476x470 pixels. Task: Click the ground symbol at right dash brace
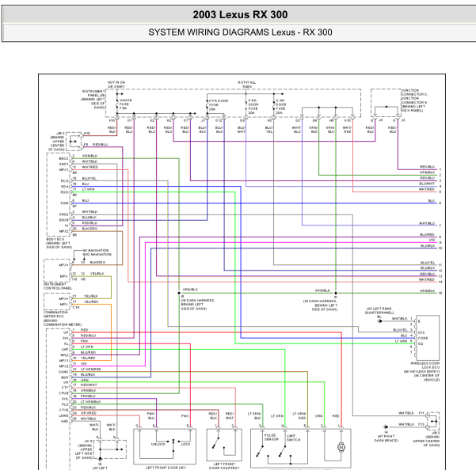386,426
